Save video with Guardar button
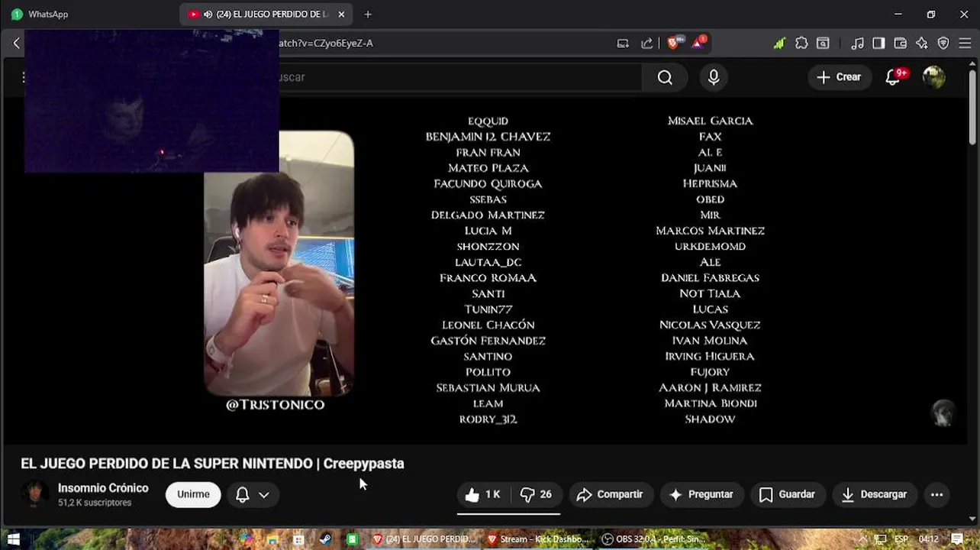The height and width of the screenshot is (550, 980). [788, 495]
